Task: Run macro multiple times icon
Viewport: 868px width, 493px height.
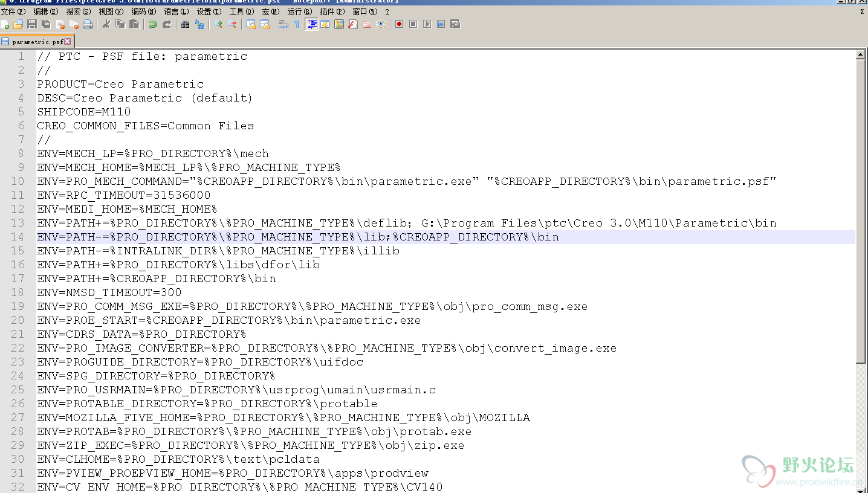Action: (x=441, y=24)
